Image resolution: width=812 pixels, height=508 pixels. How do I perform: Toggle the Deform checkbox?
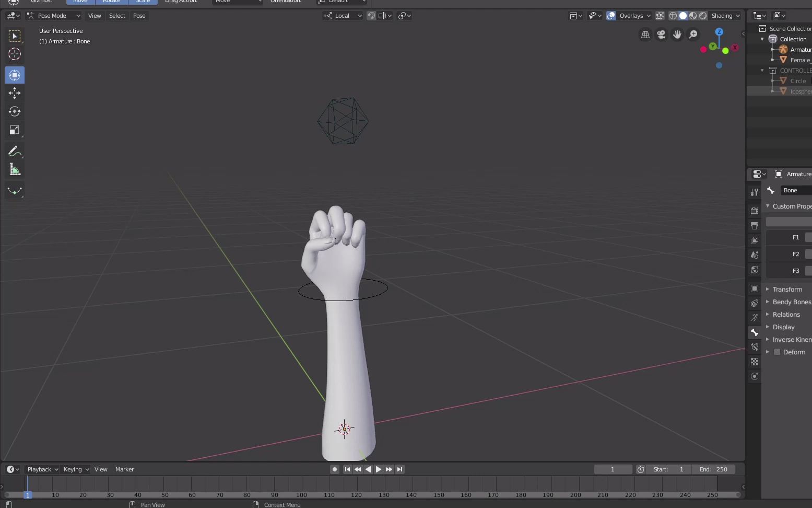pyautogui.click(x=777, y=352)
